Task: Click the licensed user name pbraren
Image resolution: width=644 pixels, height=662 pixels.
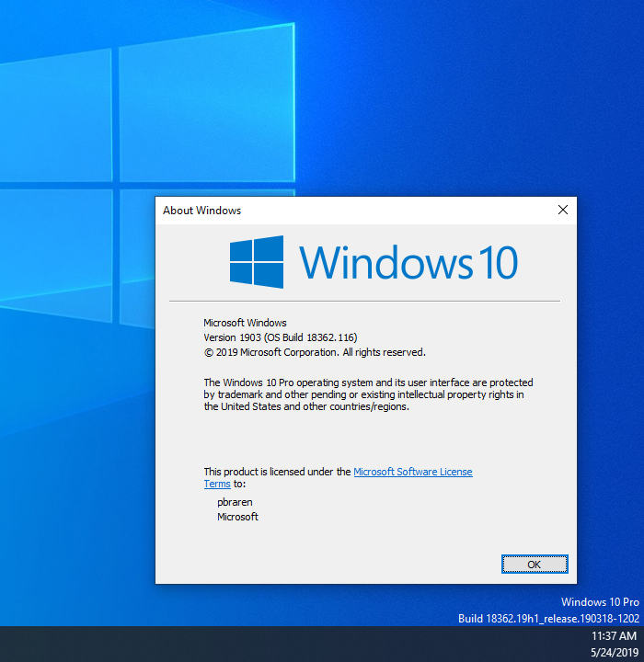Action: 235,502
